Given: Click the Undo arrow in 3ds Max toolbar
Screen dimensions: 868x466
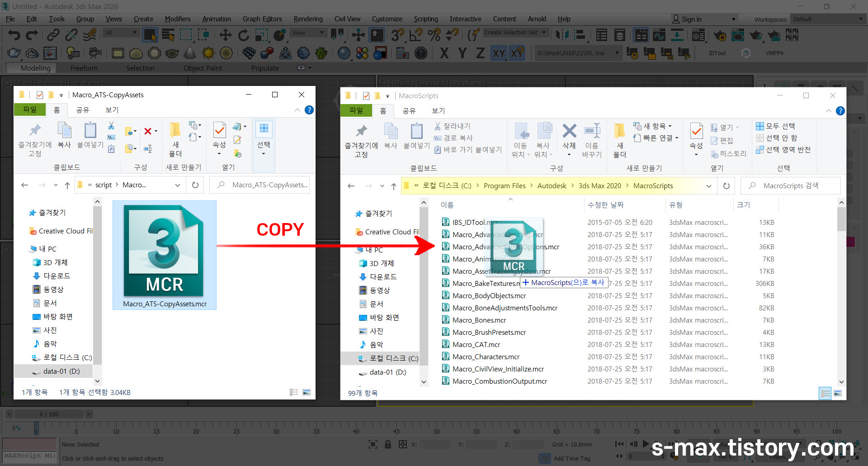Looking at the screenshot, I should pos(14,35).
